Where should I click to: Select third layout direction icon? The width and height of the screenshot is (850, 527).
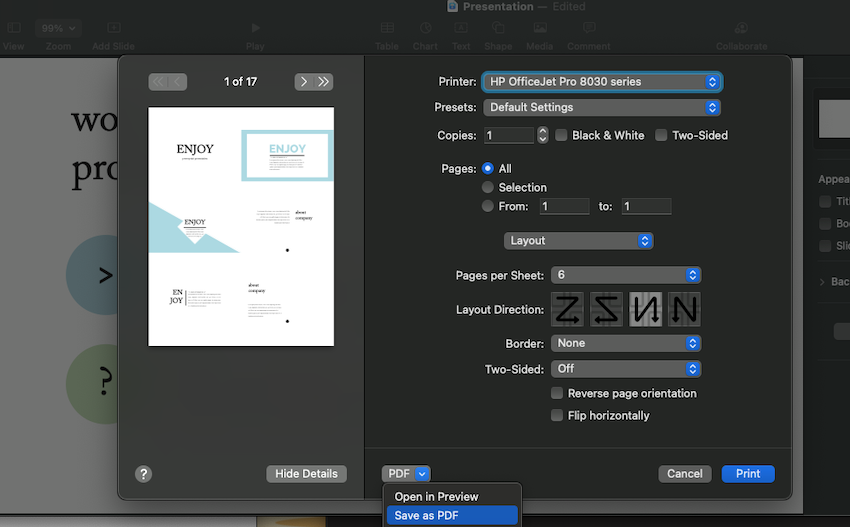pyautogui.click(x=645, y=310)
